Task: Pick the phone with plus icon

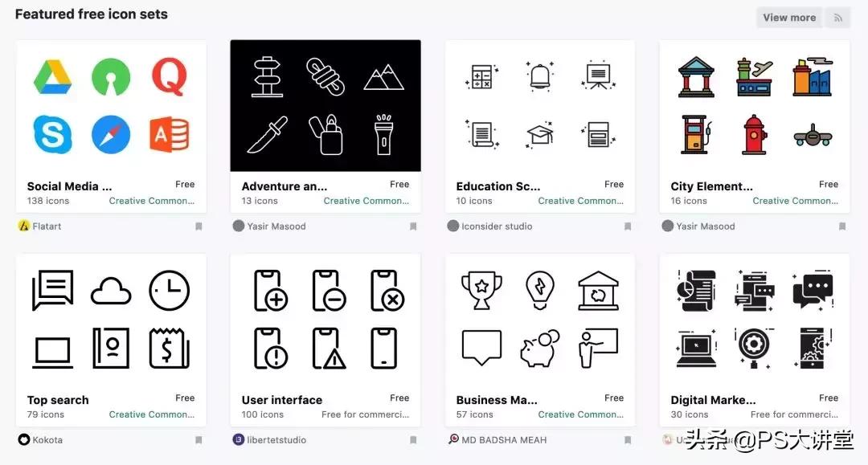Action: coord(270,290)
